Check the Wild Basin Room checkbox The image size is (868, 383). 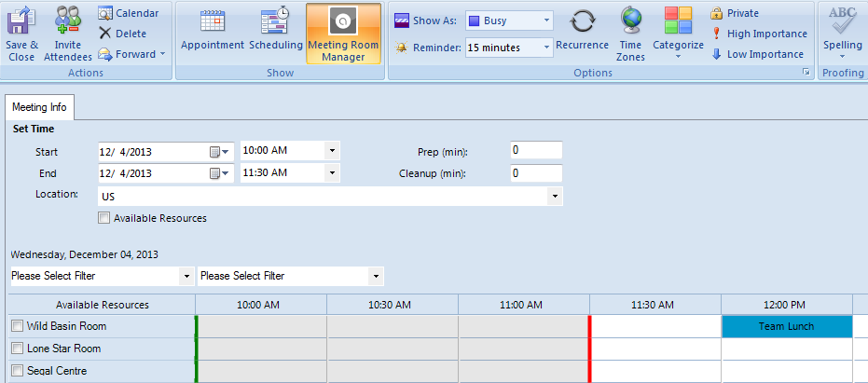[17, 326]
